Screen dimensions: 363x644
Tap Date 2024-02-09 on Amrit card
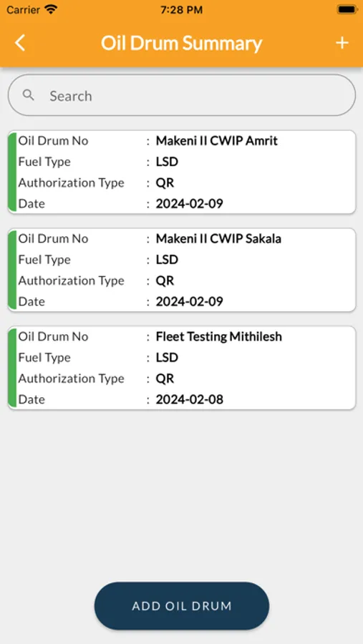190,204
